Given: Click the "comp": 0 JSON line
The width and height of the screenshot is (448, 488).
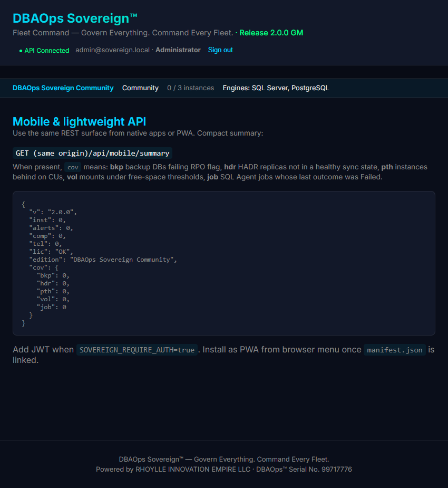Looking at the screenshot, I should (x=47, y=236).
